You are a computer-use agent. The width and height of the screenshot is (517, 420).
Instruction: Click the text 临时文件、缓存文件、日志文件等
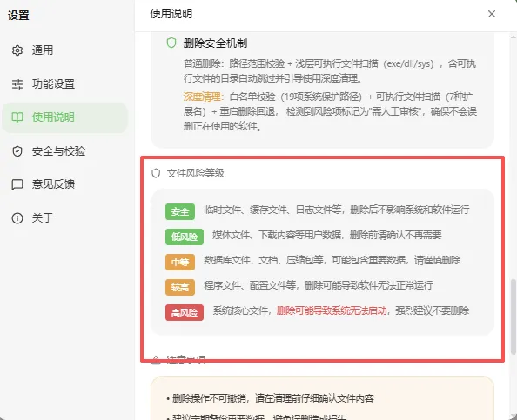point(272,210)
